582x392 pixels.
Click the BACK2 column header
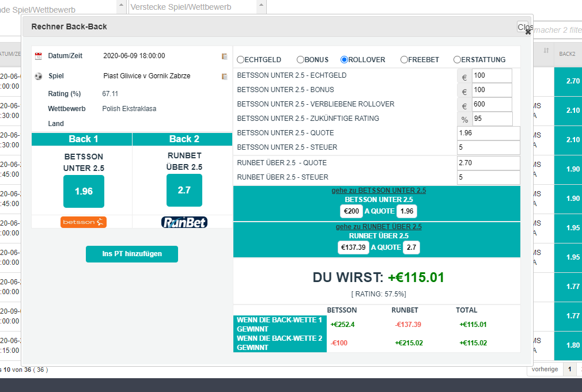click(x=568, y=54)
